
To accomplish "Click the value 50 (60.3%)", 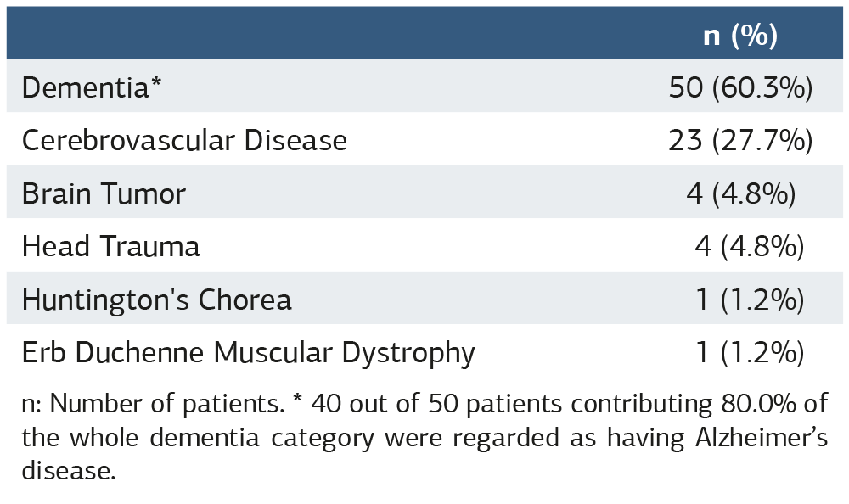I will (741, 87).
